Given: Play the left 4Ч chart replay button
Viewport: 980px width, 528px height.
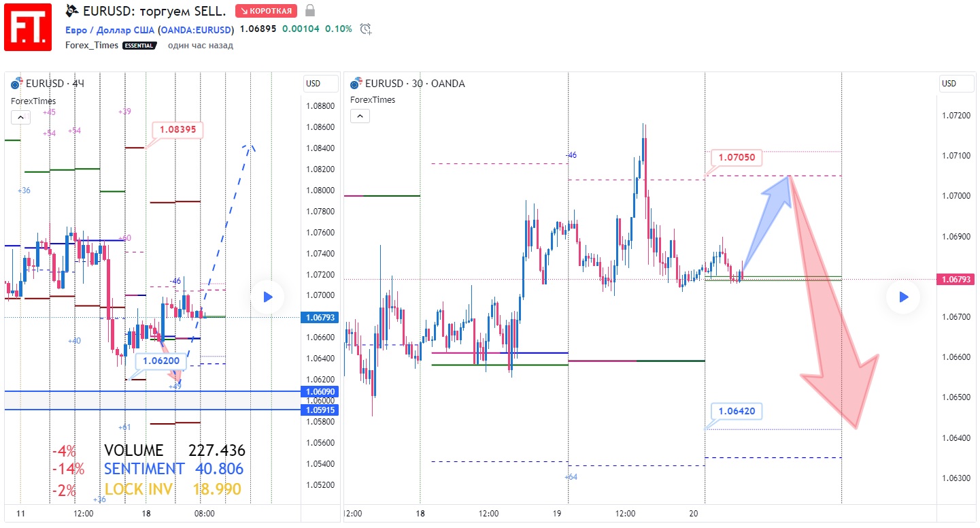Looking at the screenshot, I should (267, 297).
